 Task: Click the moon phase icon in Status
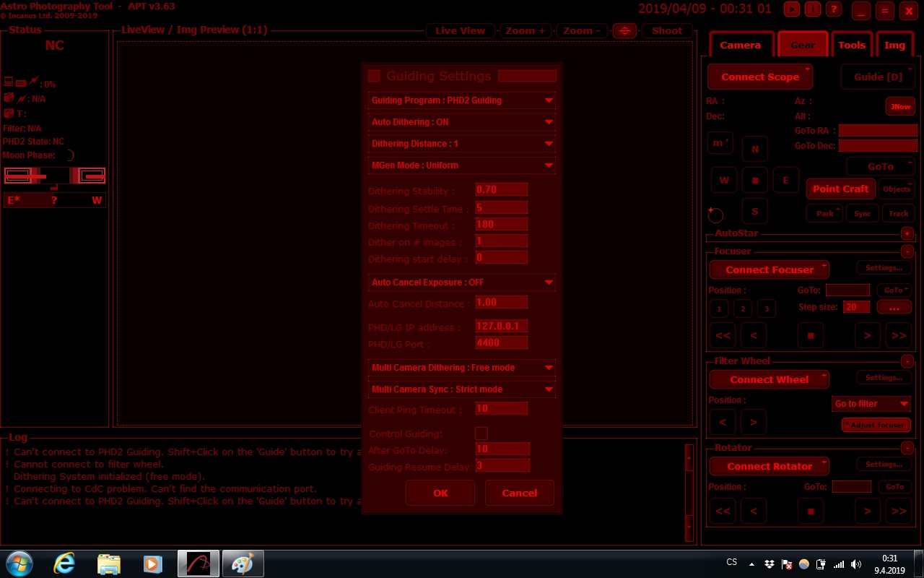pos(69,155)
